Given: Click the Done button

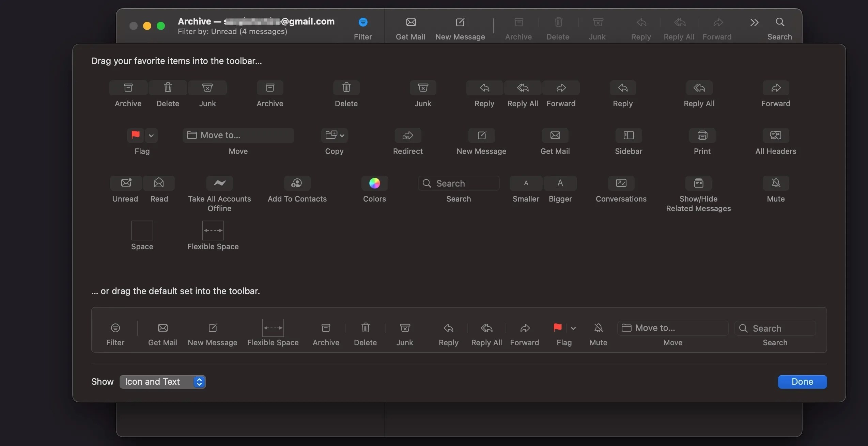Looking at the screenshot, I should coord(802,382).
